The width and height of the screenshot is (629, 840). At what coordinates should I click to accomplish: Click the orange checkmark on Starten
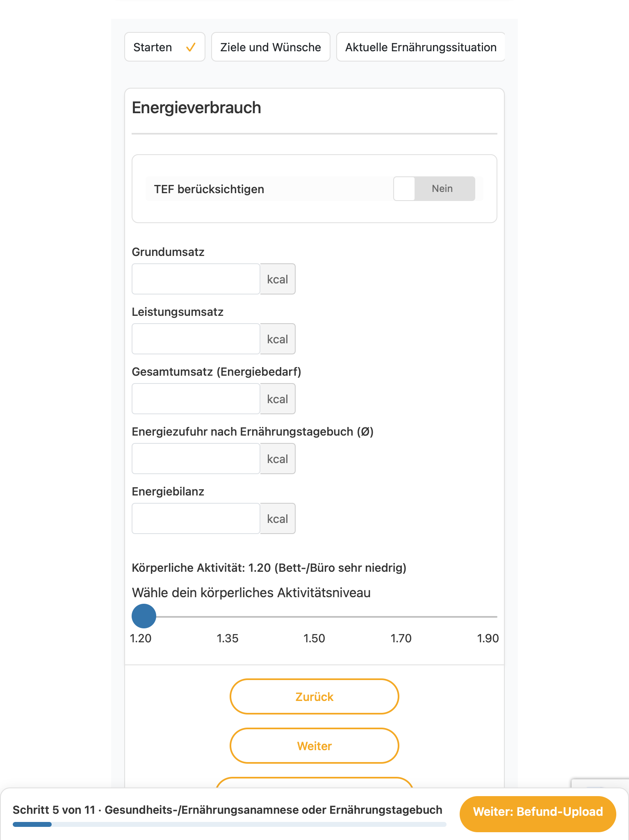(x=191, y=48)
